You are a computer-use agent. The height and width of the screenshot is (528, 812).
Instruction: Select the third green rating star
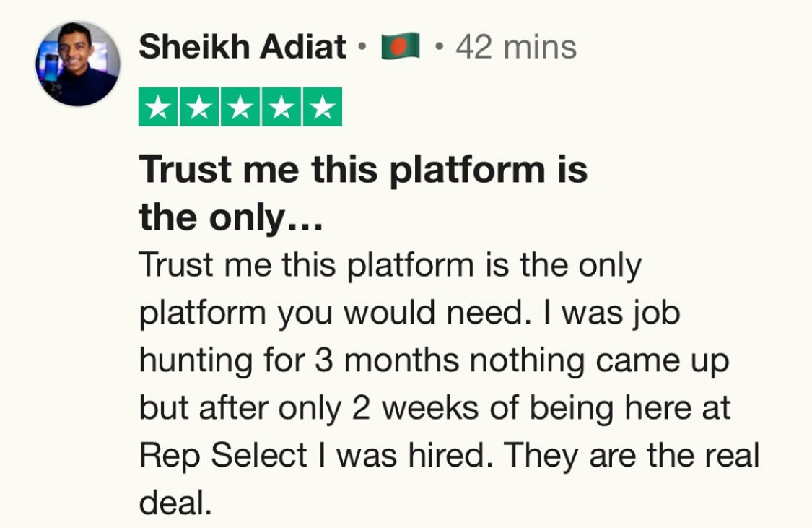[x=240, y=108]
